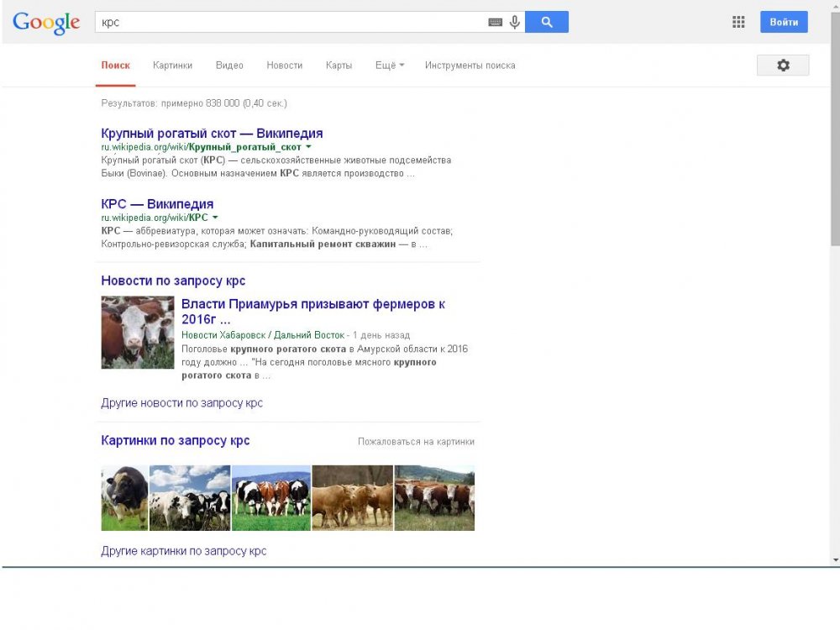Open КРС — Википедия result
840x630 pixels.
157,203
